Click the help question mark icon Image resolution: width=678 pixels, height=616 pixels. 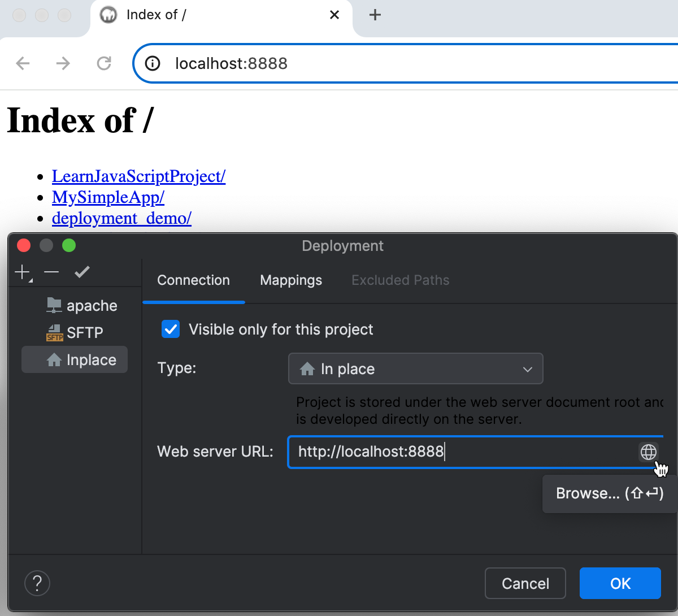point(37,583)
